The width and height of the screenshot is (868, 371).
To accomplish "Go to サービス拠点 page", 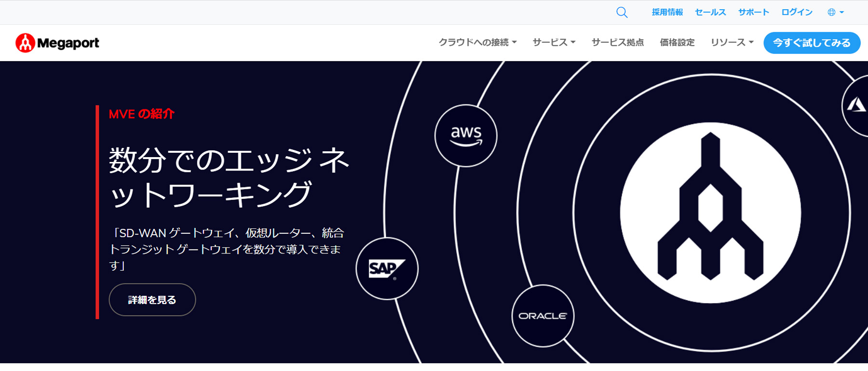I will tap(618, 42).
